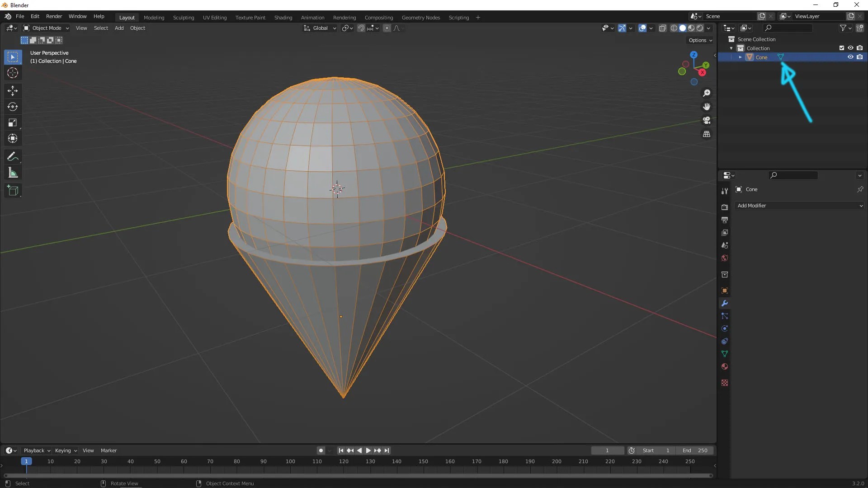Set the current frame field value
Viewport: 868px width, 488px height.
click(x=608, y=450)
